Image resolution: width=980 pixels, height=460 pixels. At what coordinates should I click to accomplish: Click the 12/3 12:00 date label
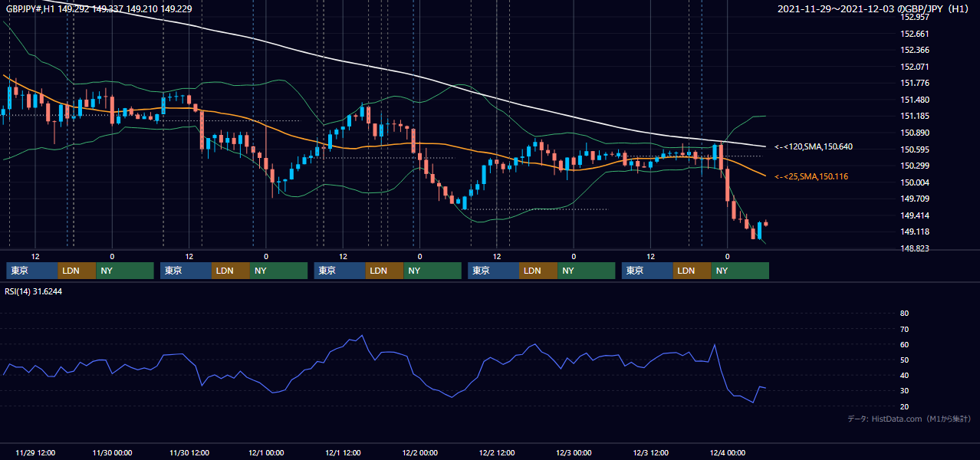point(650,452)
